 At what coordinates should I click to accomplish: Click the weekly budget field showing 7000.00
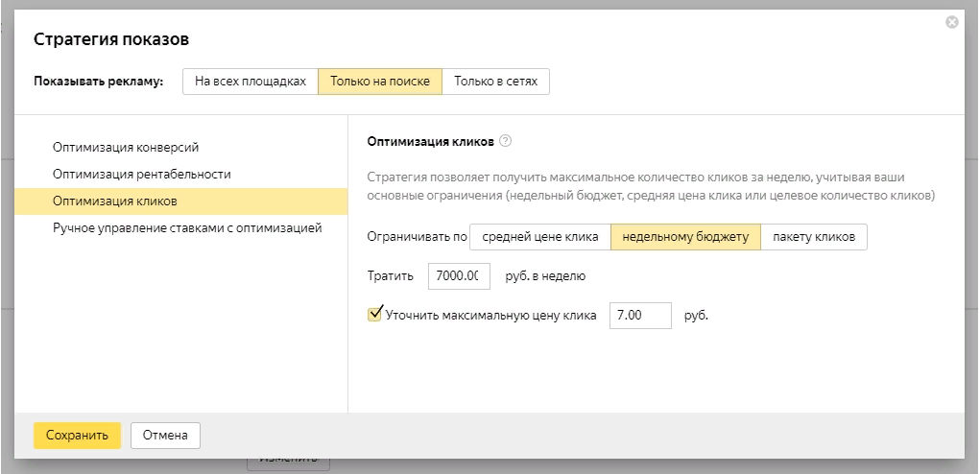[x=459, y=276]
